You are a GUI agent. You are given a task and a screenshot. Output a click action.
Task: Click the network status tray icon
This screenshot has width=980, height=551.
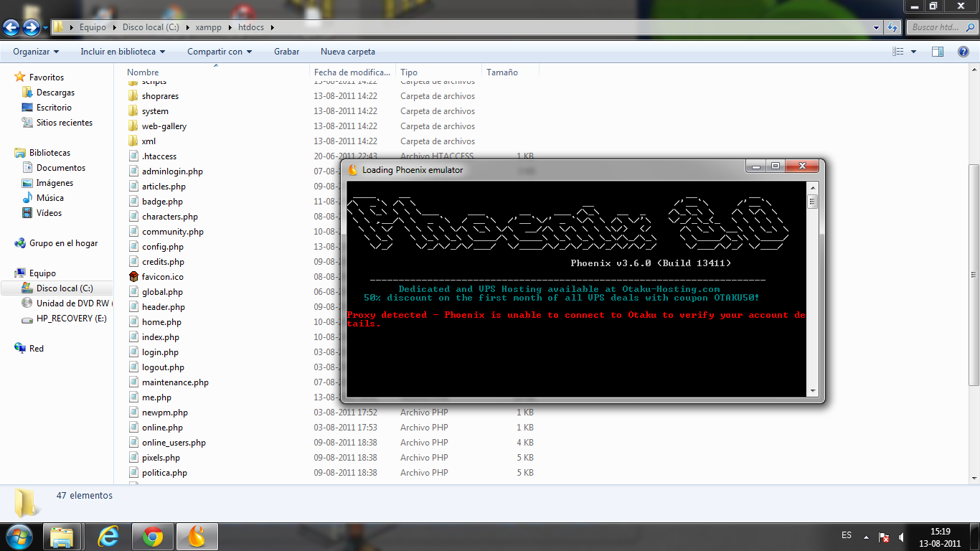(884, 537)
